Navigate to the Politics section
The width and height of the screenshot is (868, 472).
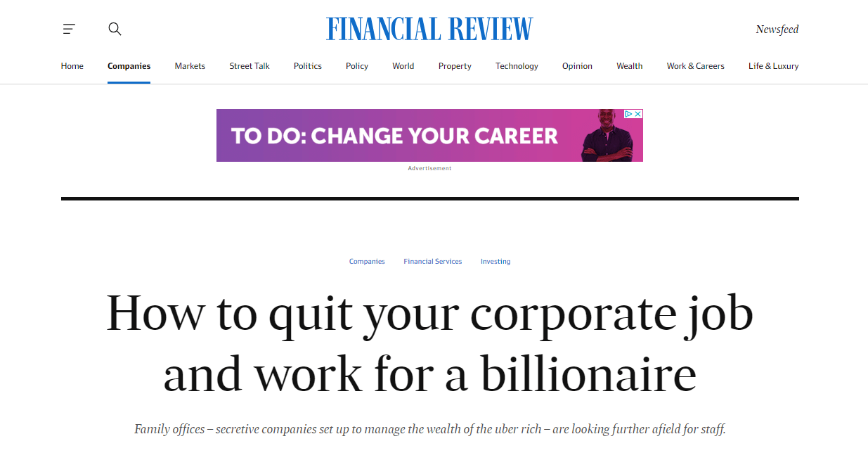308,66
